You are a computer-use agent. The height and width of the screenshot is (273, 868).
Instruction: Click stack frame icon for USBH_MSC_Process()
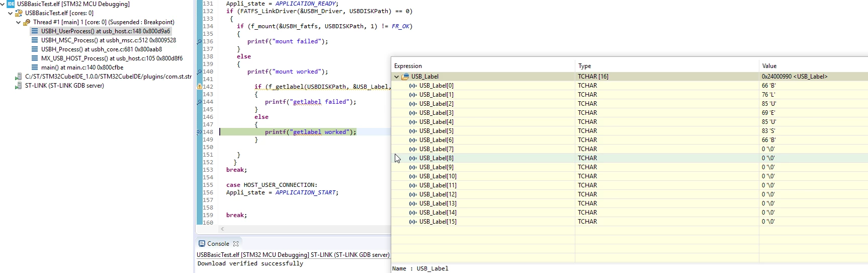click(x=35, y=40)
